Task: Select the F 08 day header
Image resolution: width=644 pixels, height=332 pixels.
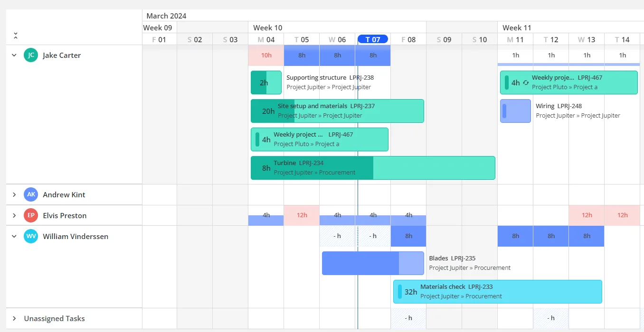Action: point(408,39)
